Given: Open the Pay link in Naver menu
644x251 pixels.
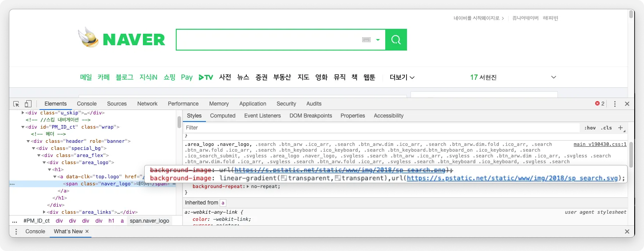Looking at the screenshot, I should [187, 77].
